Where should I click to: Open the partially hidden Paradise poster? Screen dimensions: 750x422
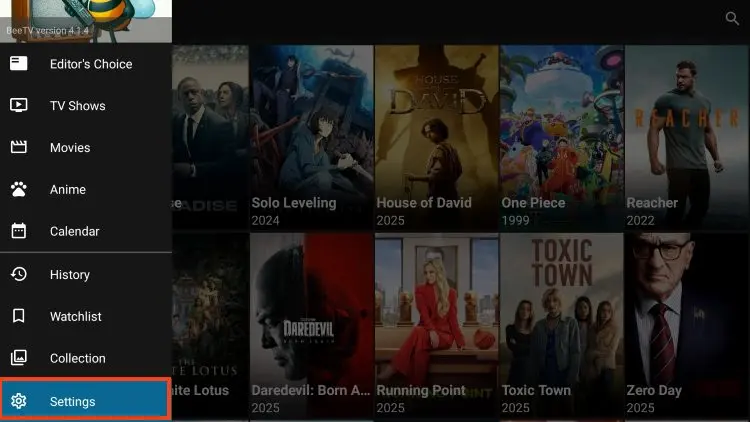click(x=210, y=138)
